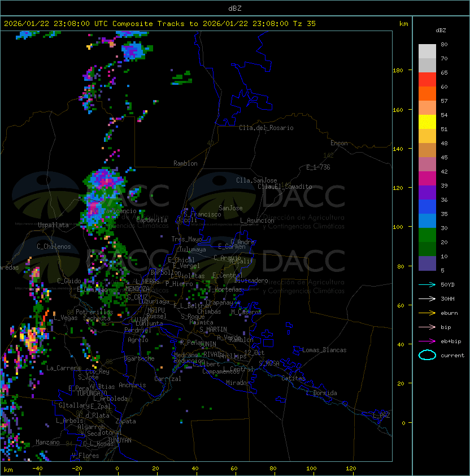This screenshot has width=470, height=476.
Task: Click the 'Uspallata' map label
Action: coord(54,225)
